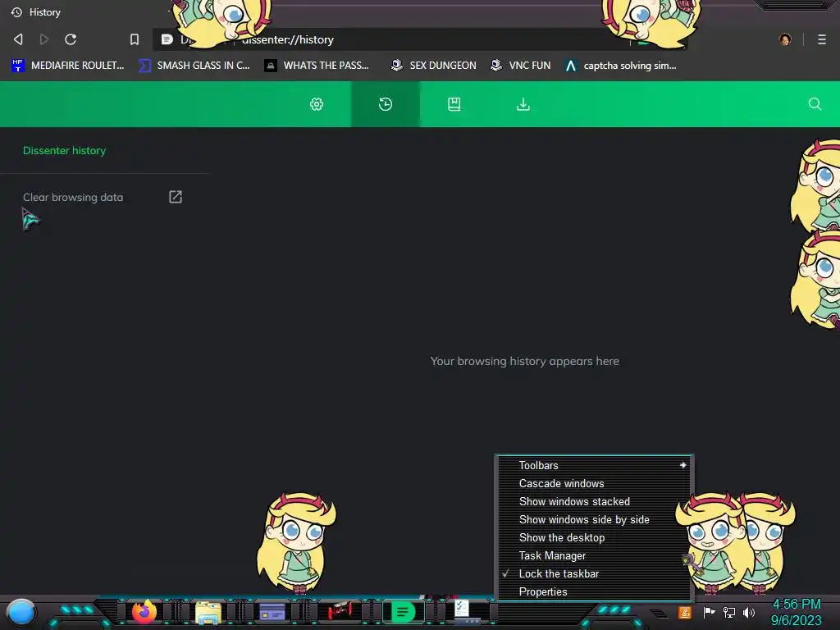Open the volume speaker tray icon
The image size is (840, 630).
(x=749, y=612)
